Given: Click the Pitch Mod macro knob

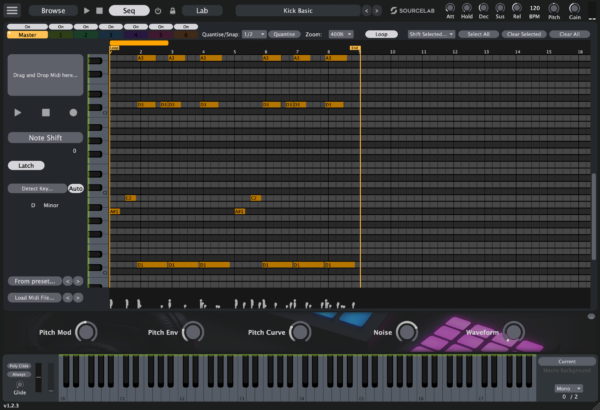Looking at the screenshot, I should pos(86,332).
